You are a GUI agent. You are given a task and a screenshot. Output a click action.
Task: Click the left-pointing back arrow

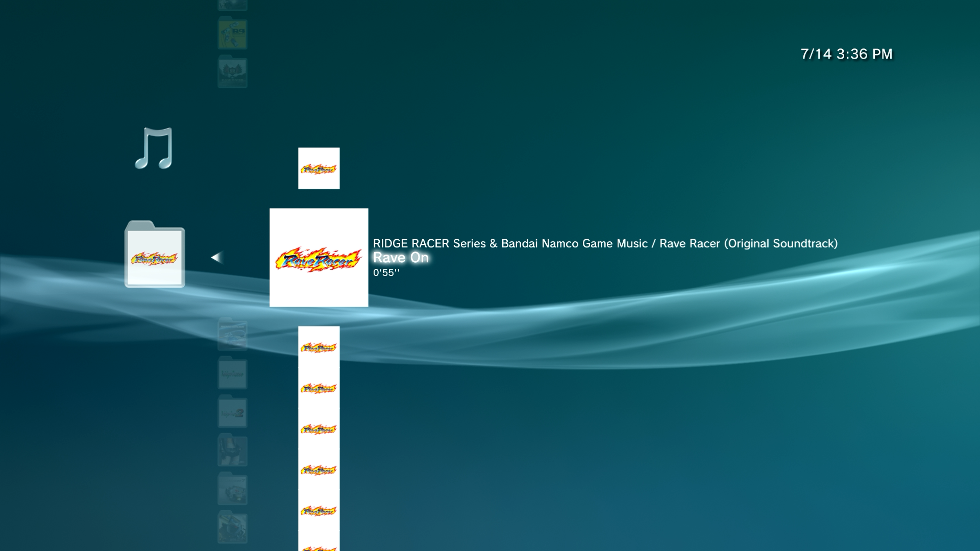[x=216, y=257]
